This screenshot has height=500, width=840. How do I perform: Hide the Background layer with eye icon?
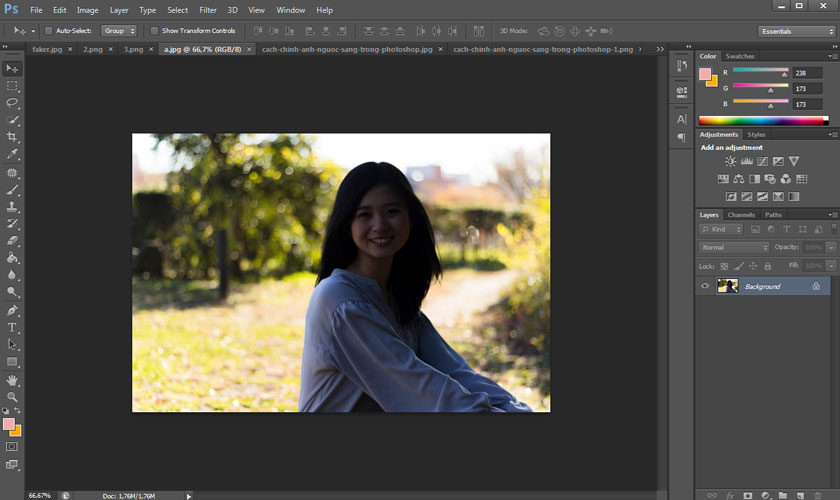pos(705,286)
